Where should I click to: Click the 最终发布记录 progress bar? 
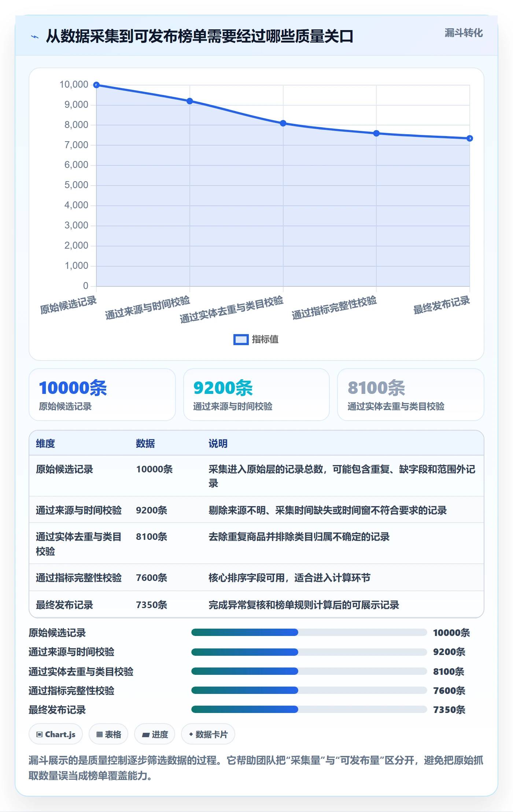[309, 709]
